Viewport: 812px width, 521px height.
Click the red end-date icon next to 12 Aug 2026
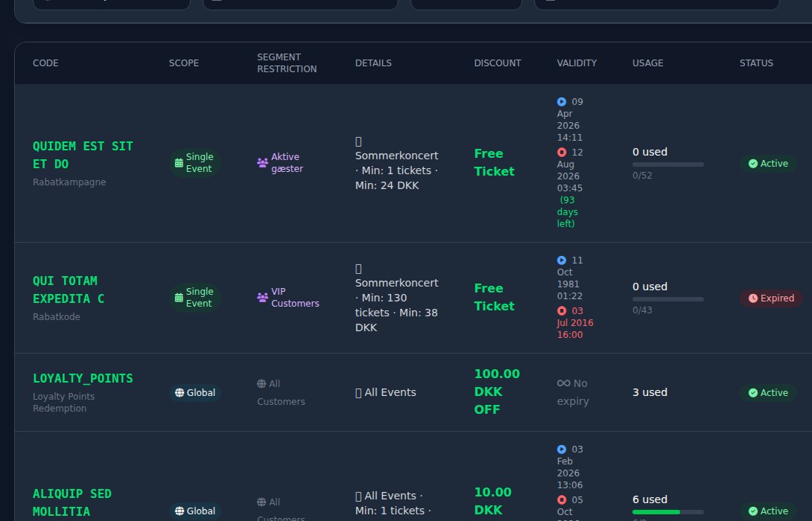pyautogui.click(x=562, y=153)
